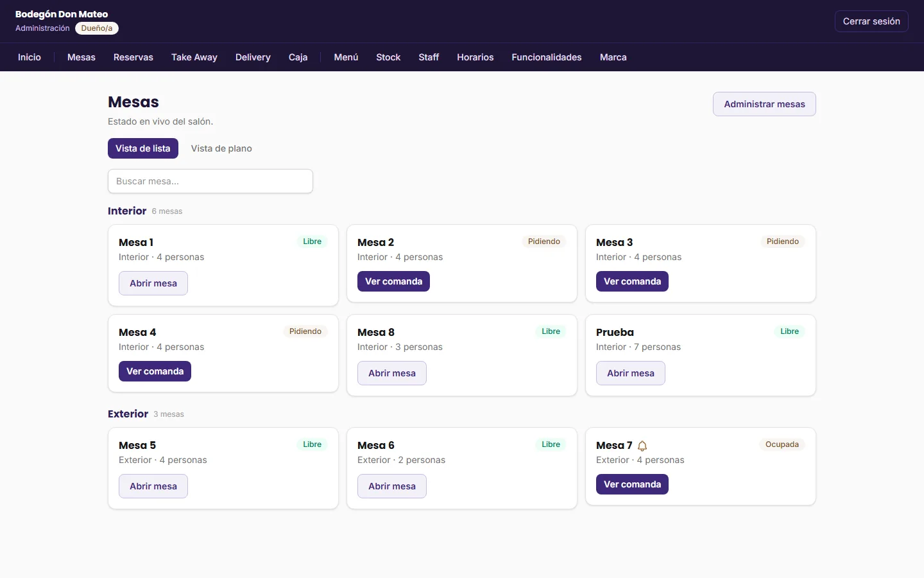
Task: Select the Vista de lista view
Action: [x=143, y=148]
